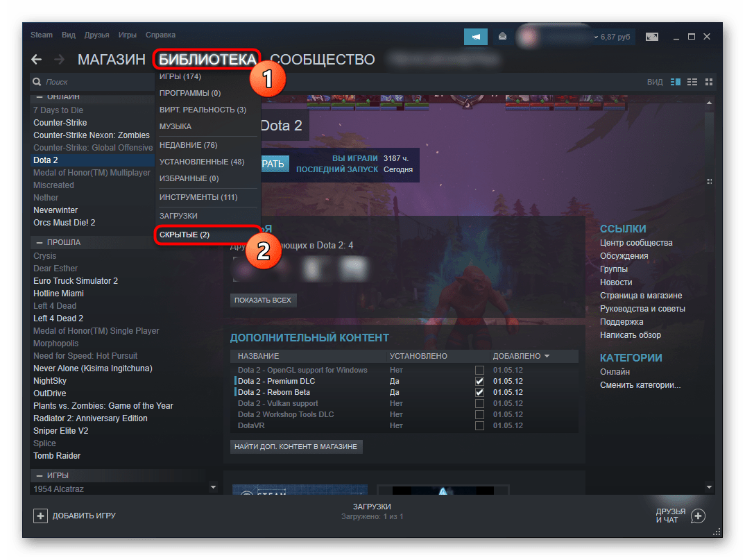Viewport: 745px width, 560px height.
Task: Open Центр сообщества link
Action: coord(636,242)
